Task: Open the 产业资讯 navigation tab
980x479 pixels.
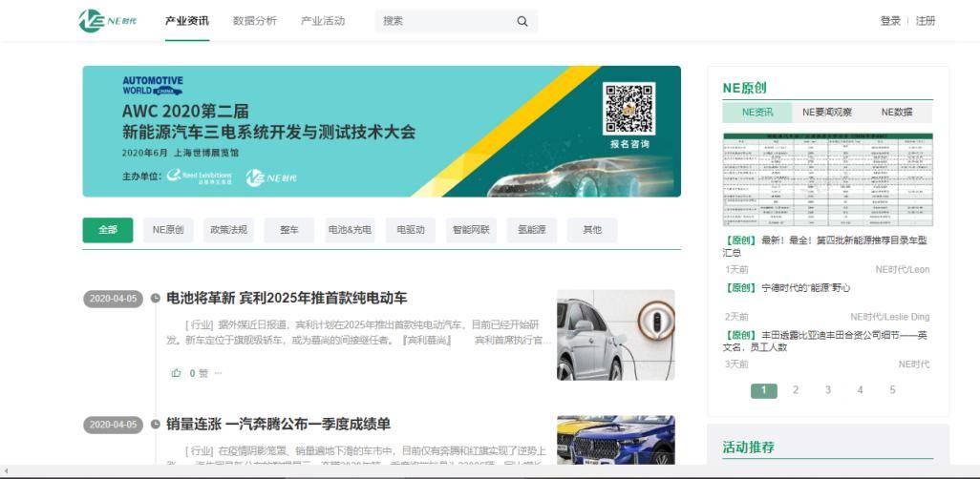Action: 187,21
